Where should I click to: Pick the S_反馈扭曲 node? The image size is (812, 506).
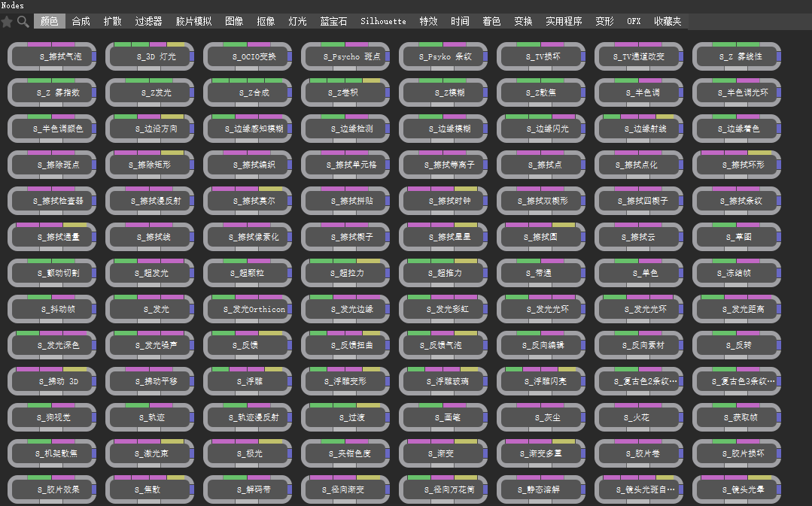point(345,345)
